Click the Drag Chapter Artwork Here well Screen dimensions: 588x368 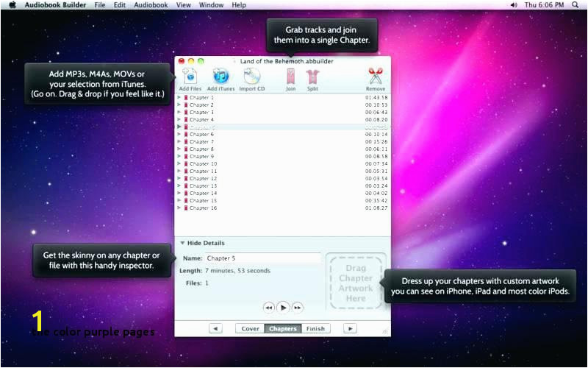pos(356,283)
